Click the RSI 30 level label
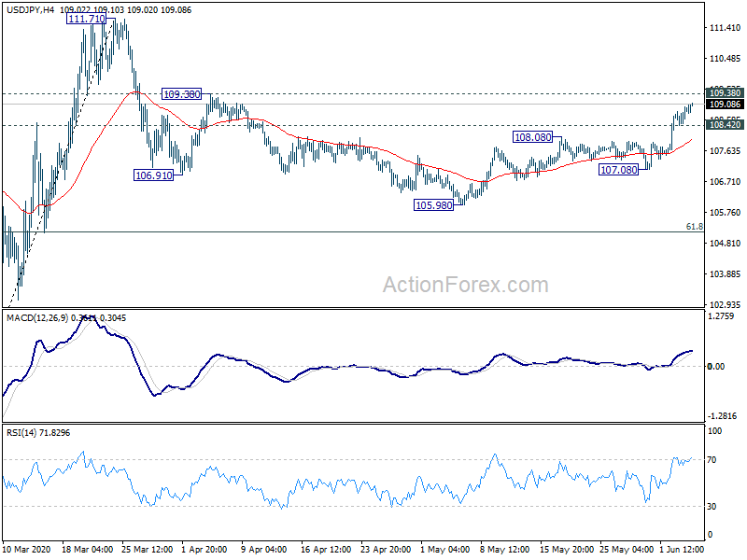Viewport: 747px width, 560px height. tap(712, 507)
